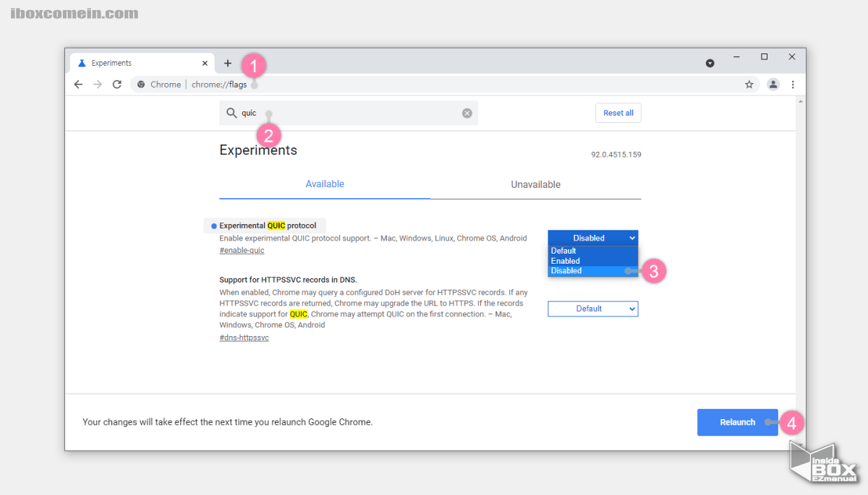Viewport: 868px width, 495px height.
Task: Switch to the Unavailable tab
Action: coord(535,184)
